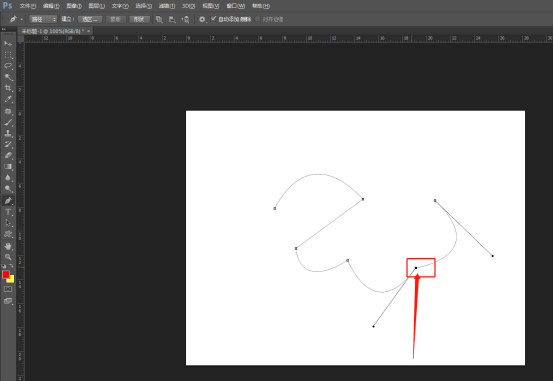Select the Zoom magnifier tool
Image resolution: width=554 pixels, height=381 pixels.
click(8, 257)
